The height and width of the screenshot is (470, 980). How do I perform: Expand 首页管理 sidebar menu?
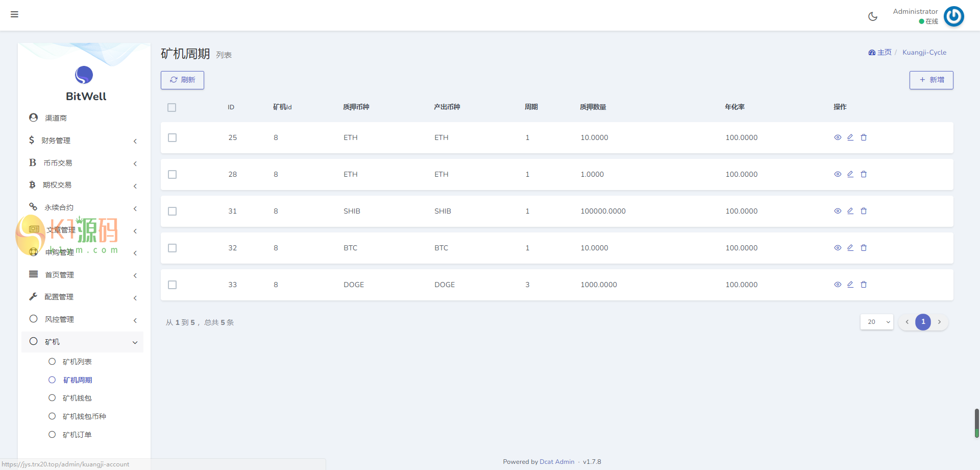click(83, 275)
